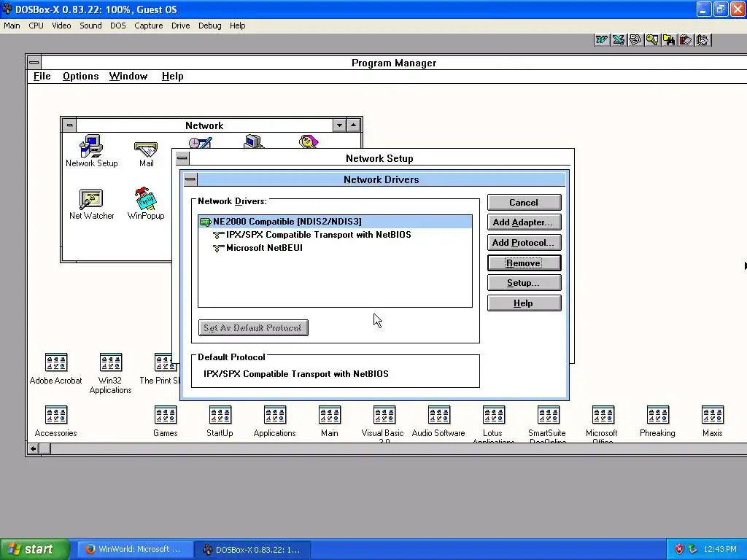Select the Lotus Applications group icon
This screenshot has height=560, width=747.
tap(494, 424)
